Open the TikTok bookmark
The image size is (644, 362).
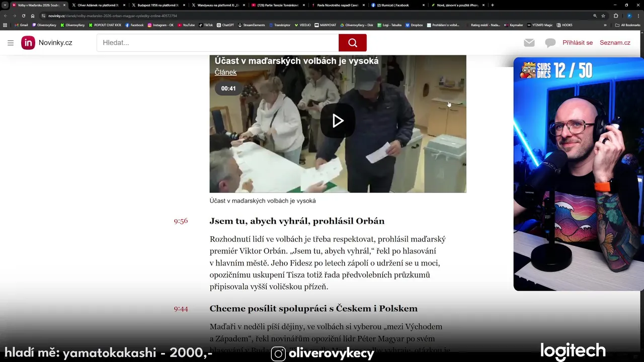coord(206,25)
